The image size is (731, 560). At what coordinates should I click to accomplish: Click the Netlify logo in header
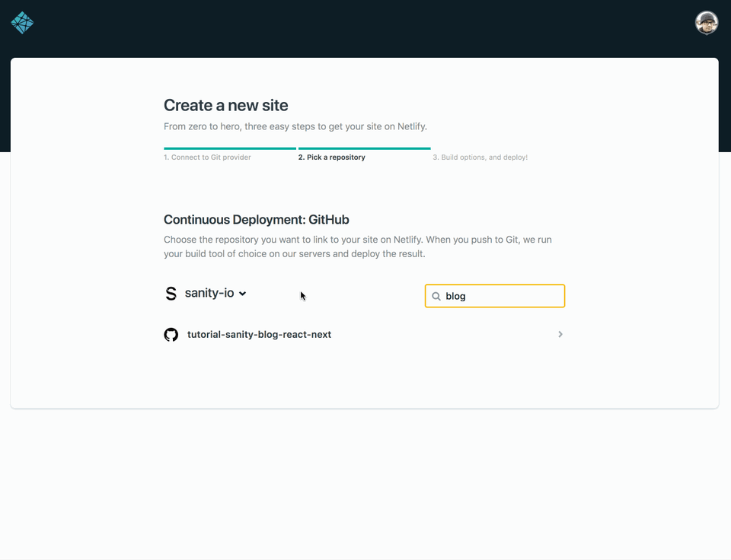[x=22, y=23]
